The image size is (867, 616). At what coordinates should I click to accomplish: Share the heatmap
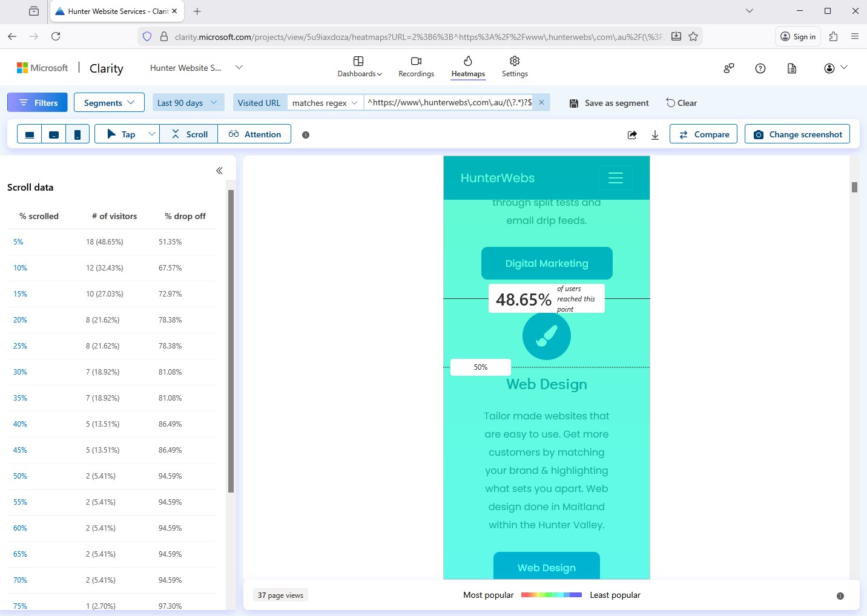(632, 135)
